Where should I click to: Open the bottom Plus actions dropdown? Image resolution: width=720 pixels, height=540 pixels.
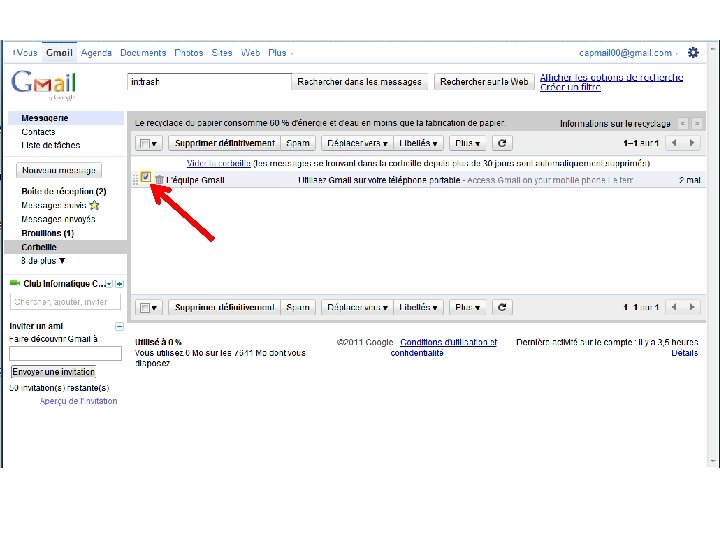click(467, 307)
